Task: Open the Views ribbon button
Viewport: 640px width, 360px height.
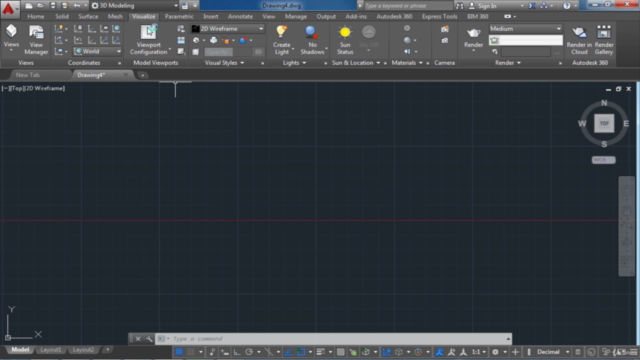Action: click(11, 39)
